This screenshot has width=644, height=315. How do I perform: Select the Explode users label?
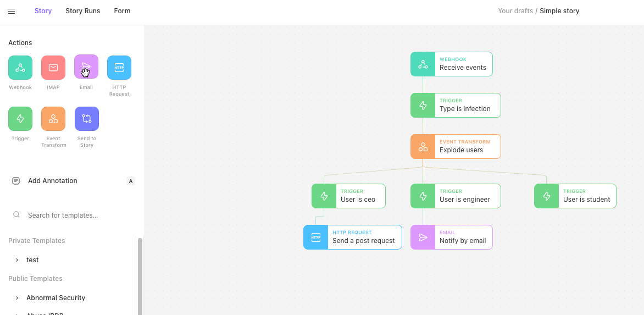click(x=461, y=150)
